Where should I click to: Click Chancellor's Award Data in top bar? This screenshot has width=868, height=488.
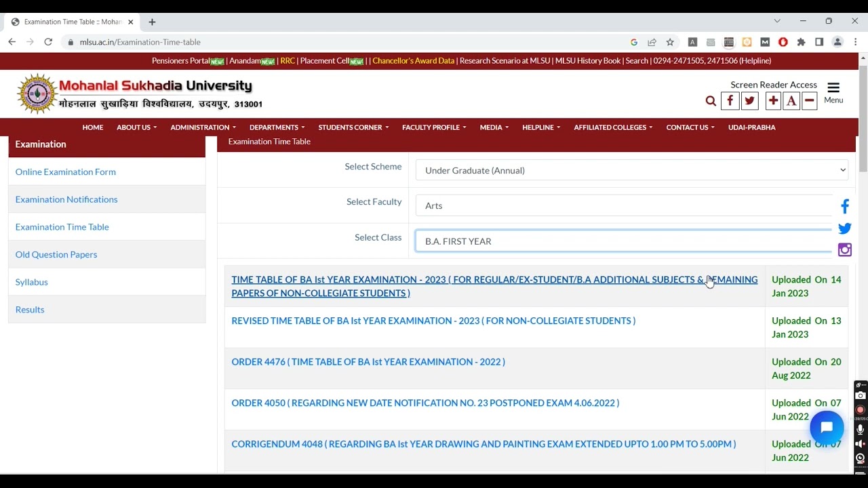[413, 61]
